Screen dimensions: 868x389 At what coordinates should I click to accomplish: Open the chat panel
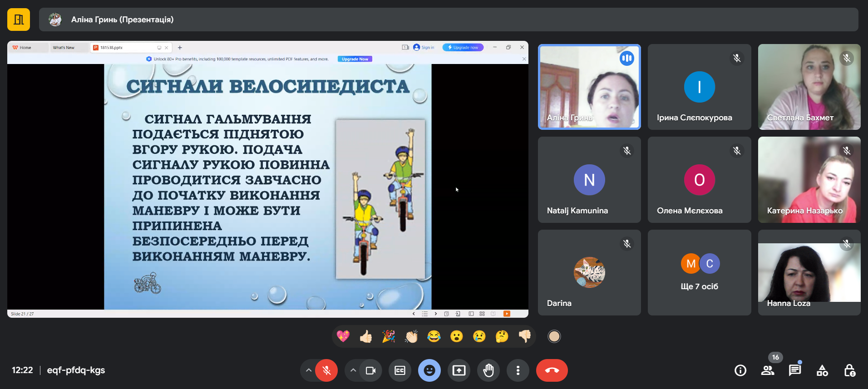coord(794,370)
